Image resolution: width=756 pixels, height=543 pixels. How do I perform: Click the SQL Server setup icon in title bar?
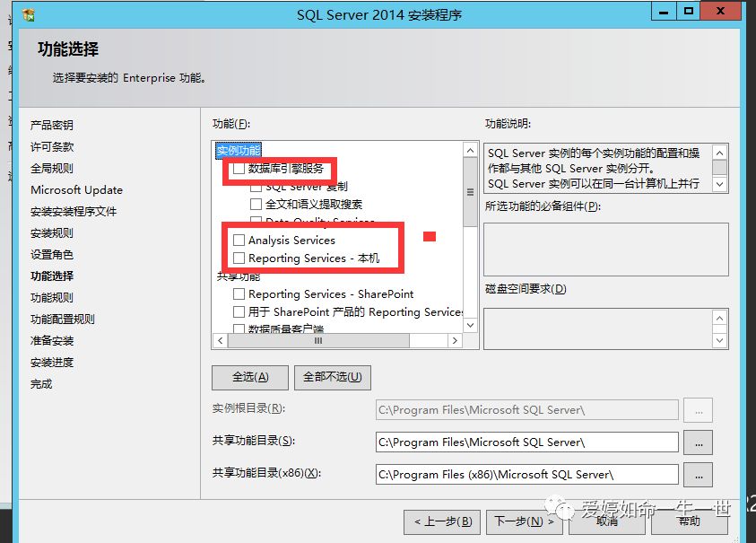click(29, 15)
